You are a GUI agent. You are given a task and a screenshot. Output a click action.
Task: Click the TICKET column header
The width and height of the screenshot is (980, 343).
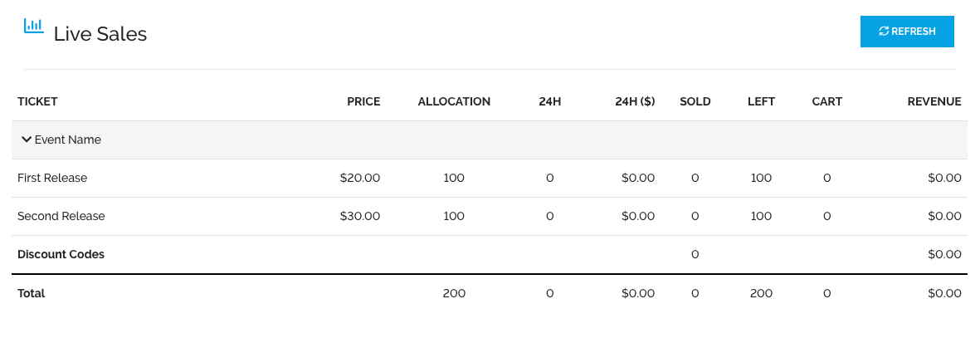click(x=37, y=101)
